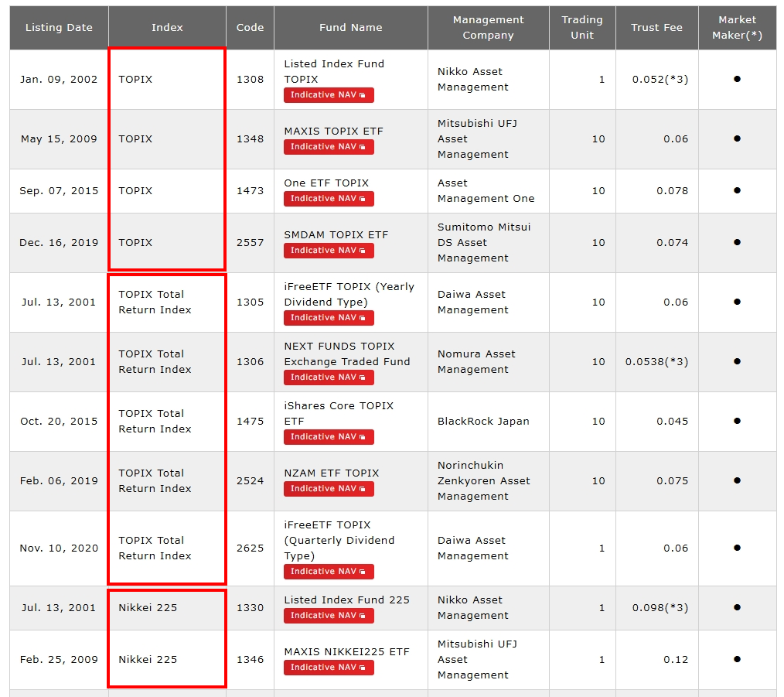Click trust fee 0.0538(*3)

coord(656,362)
